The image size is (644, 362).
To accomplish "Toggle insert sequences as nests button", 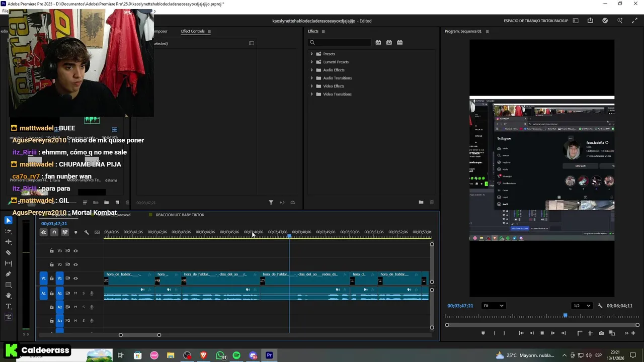I will tap(44, 232).
